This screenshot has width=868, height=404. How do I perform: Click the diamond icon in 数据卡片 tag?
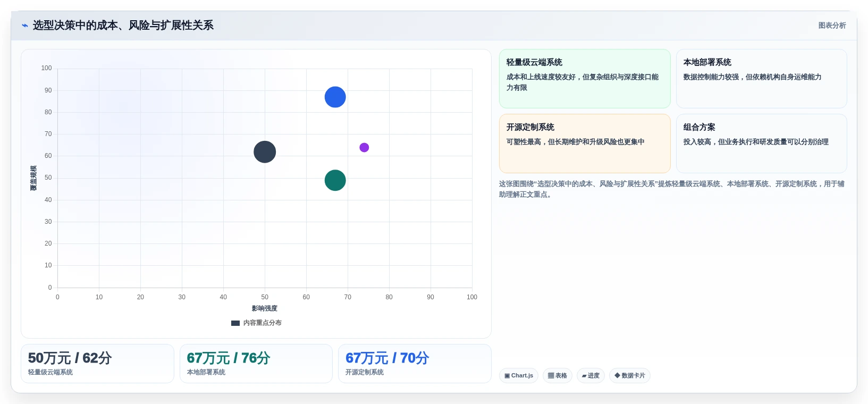(617, 375)
